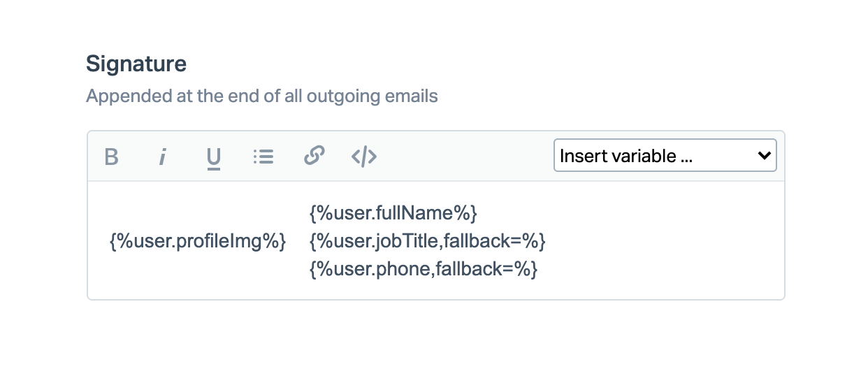Apply underline formatting

click(x=213, y=157)
